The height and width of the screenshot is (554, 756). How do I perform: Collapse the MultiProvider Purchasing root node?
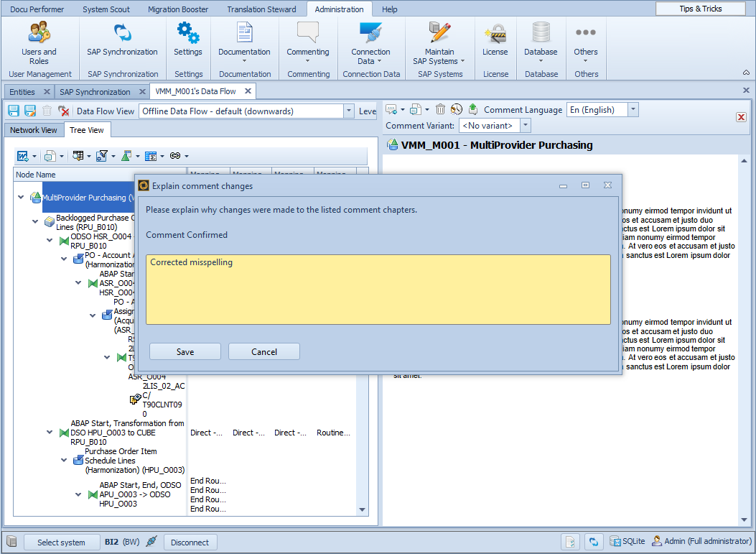(x=21, y=198)
